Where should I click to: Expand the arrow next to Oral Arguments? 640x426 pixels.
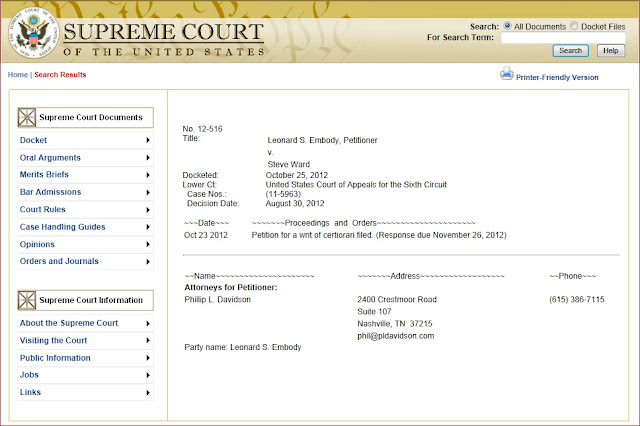[x=148, y=158]
